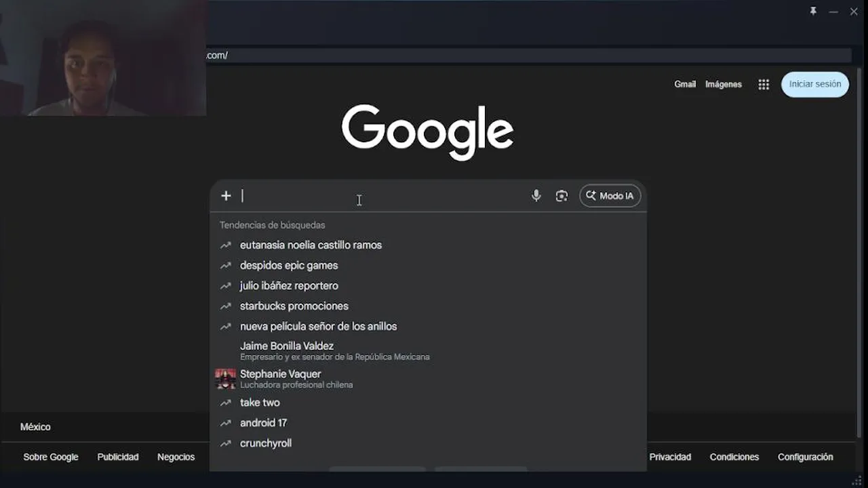Viewport: 868px width, 488px height.
Task: Activate the Modo IA button
Action: click(610, 196)
